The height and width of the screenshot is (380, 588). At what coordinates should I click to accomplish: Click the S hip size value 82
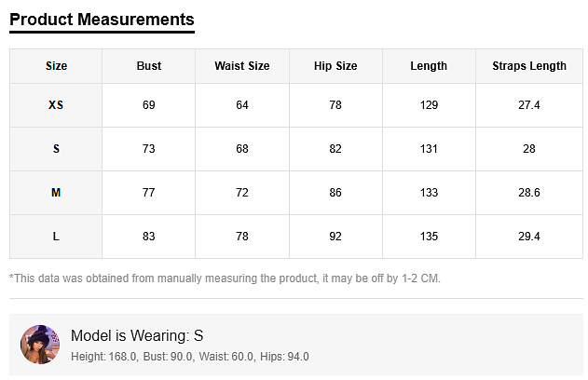point(335,149)
